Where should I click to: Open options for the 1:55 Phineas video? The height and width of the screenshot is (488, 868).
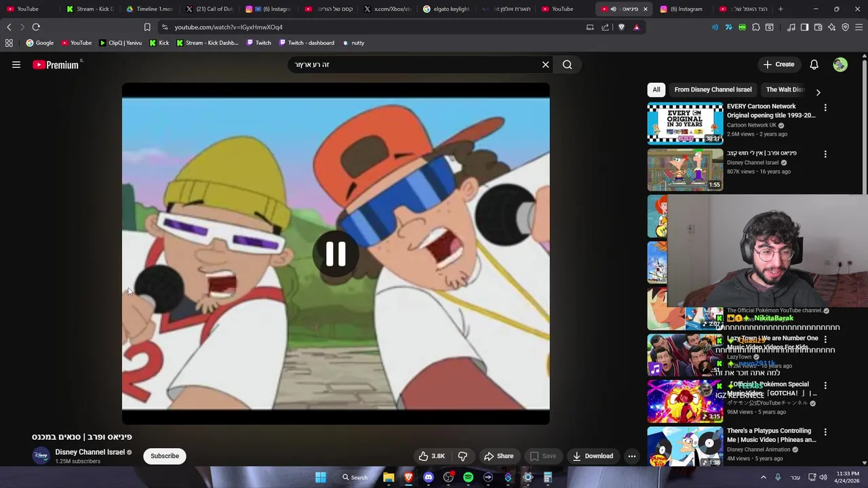[825, 154]
